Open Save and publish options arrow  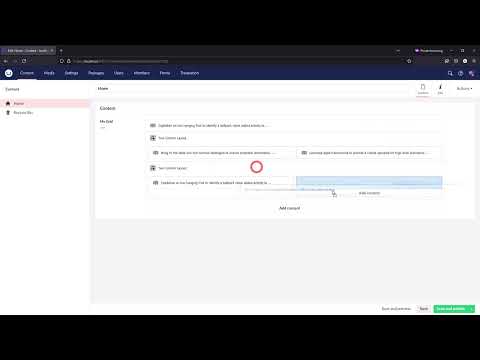coord(471,309)
